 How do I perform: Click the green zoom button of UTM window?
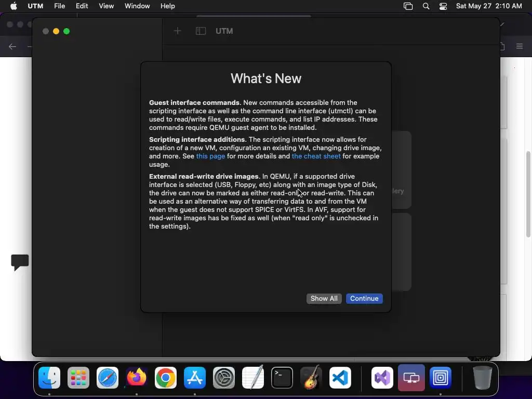(x=66, y=31)
